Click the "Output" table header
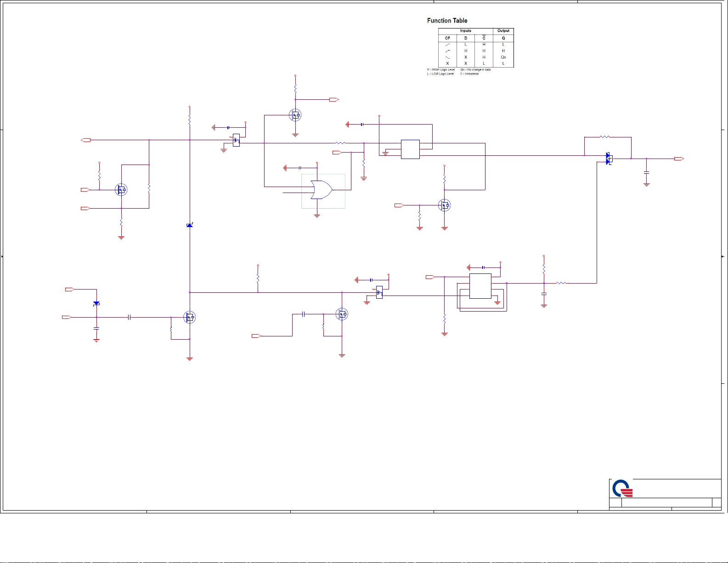This screenshot has height=563, width=728. click(x=503, y=31)
